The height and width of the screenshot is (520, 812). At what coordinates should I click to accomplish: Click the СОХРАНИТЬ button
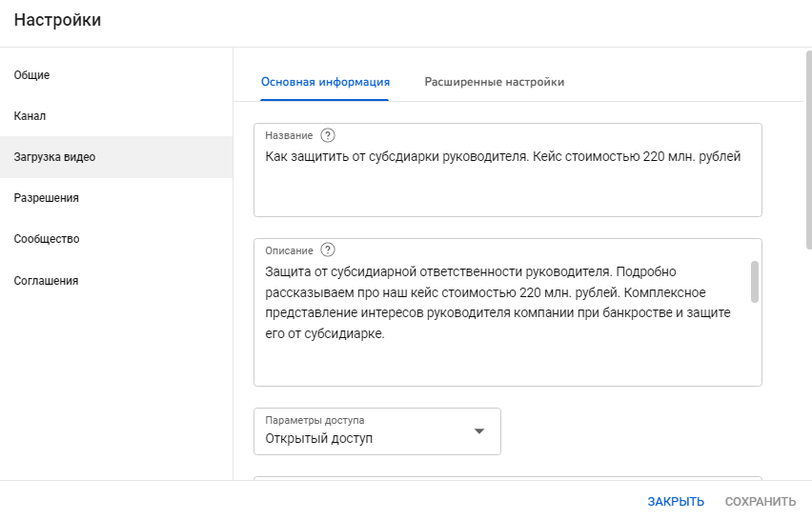pyautogui.click(x=760, y=501)
